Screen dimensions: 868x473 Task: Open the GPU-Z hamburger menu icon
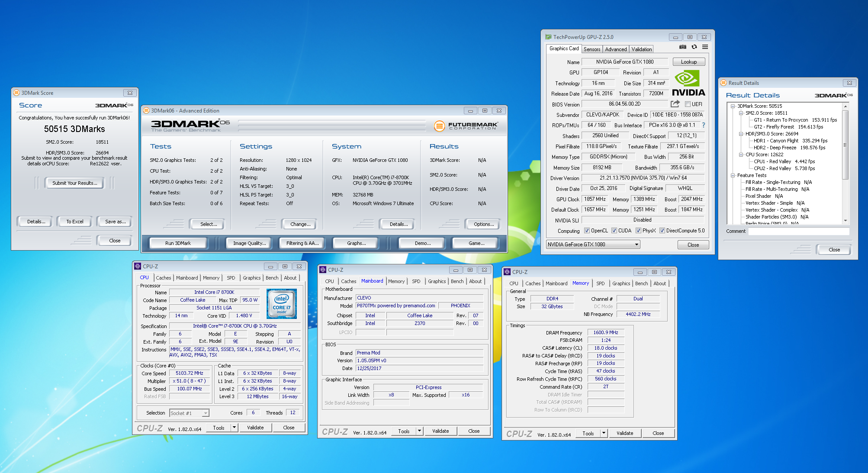[x=705, y=47]
